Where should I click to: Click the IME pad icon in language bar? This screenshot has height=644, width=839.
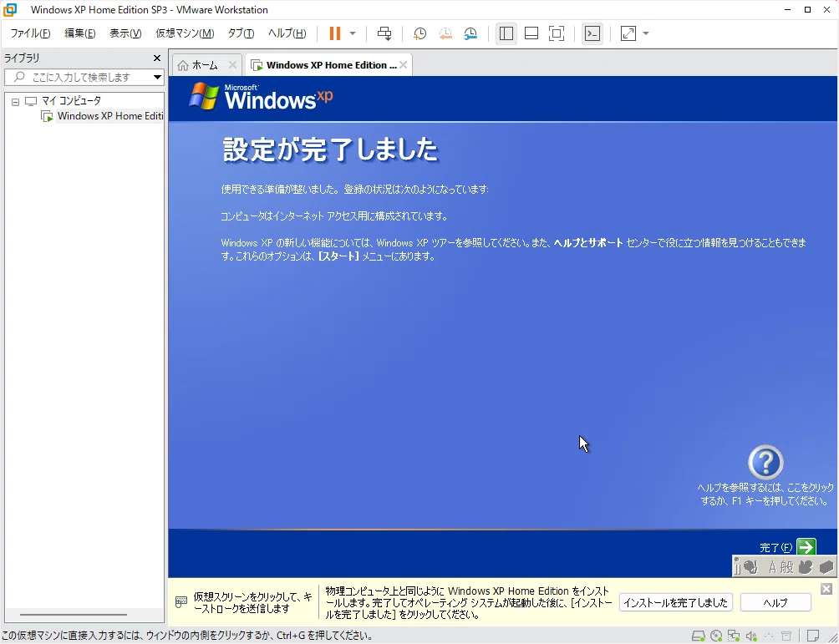click(x=806, y=566)
